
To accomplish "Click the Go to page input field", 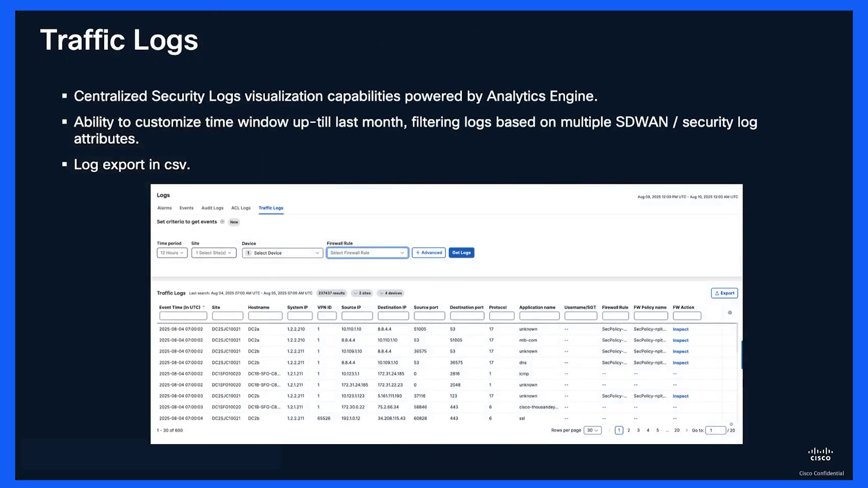I will pyautogui.click(x=716, y=431).
